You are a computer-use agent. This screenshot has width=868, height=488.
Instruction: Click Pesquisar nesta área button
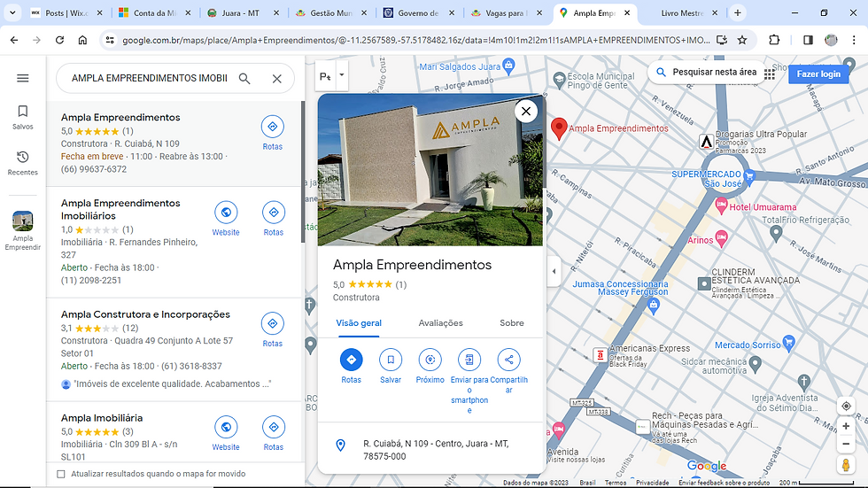706,72
